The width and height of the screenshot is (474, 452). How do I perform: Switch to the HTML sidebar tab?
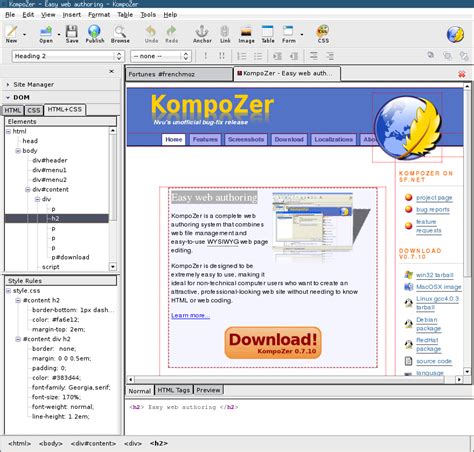13,110
